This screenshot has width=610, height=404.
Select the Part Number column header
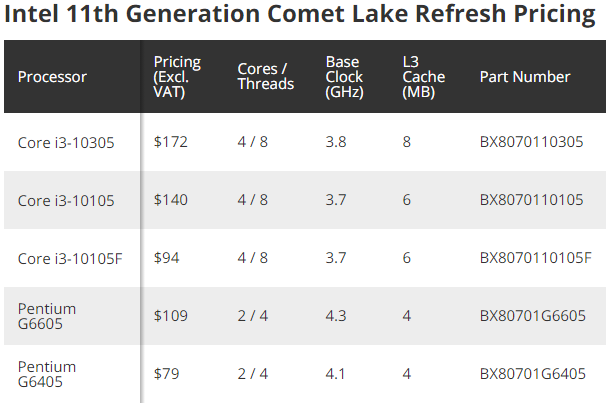tap(525, 77)
